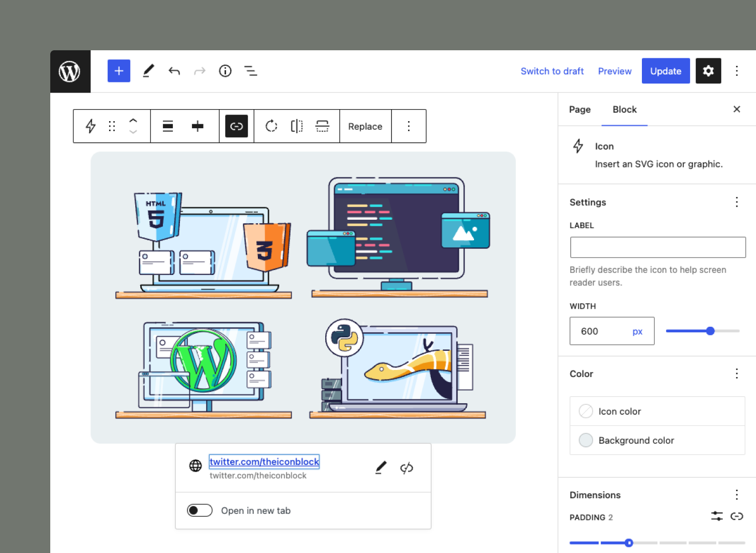Viewport: 756px width, 553px height.
Task: Move the block down
Action: click(133, 132)
